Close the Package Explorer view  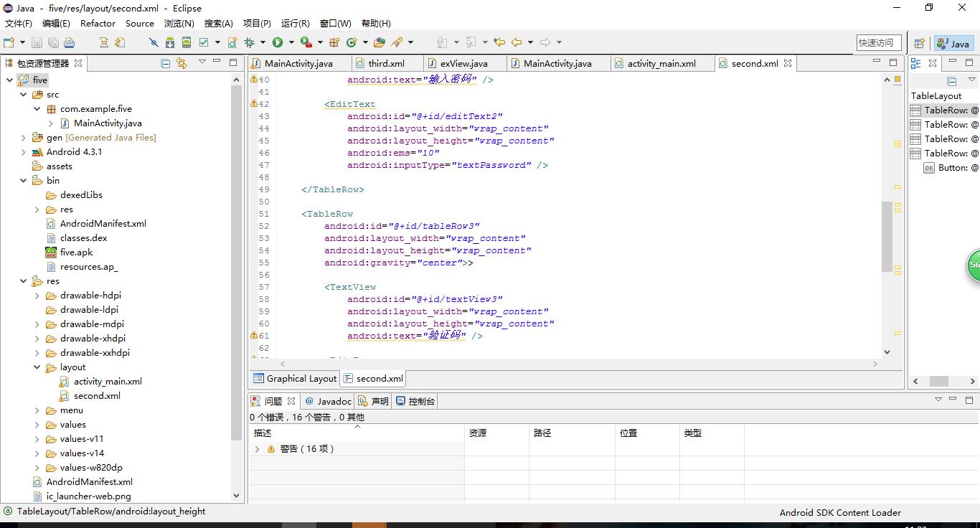pyautogui.click(x=78, y=63)
